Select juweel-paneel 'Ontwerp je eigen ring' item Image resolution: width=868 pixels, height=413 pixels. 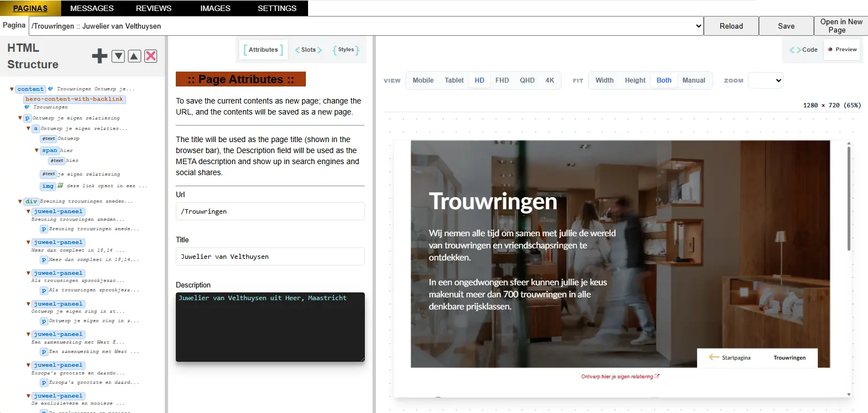click(x=58, y=304)
